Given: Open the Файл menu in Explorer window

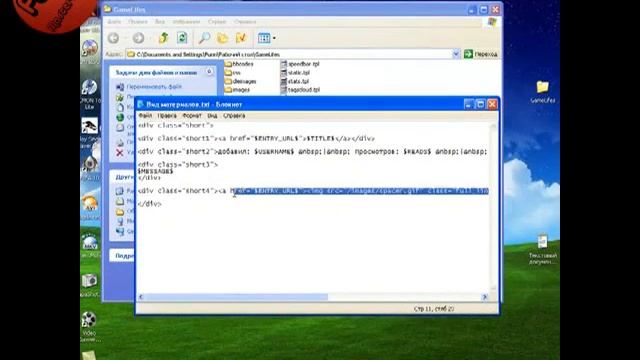Looking at the screenshot, I should [114, 22].
